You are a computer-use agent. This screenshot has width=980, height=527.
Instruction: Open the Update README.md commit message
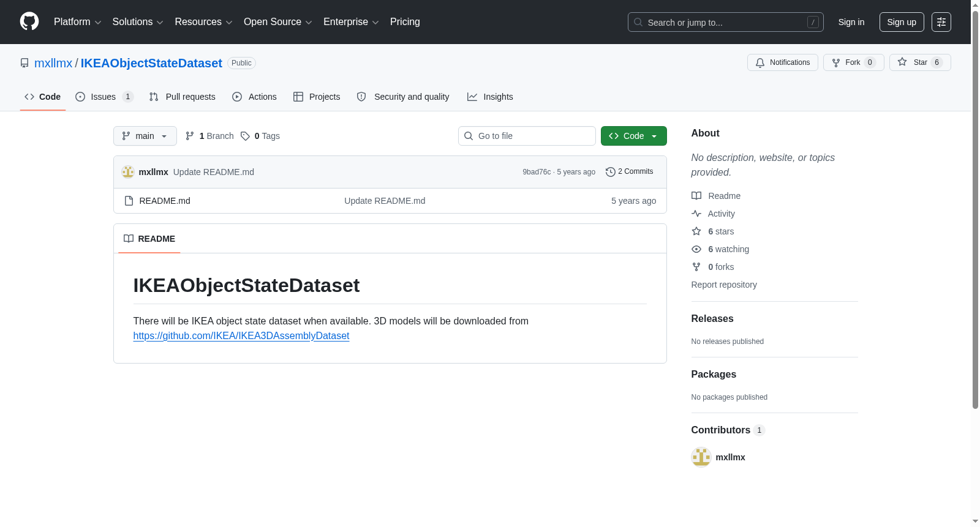click(214, 172)
